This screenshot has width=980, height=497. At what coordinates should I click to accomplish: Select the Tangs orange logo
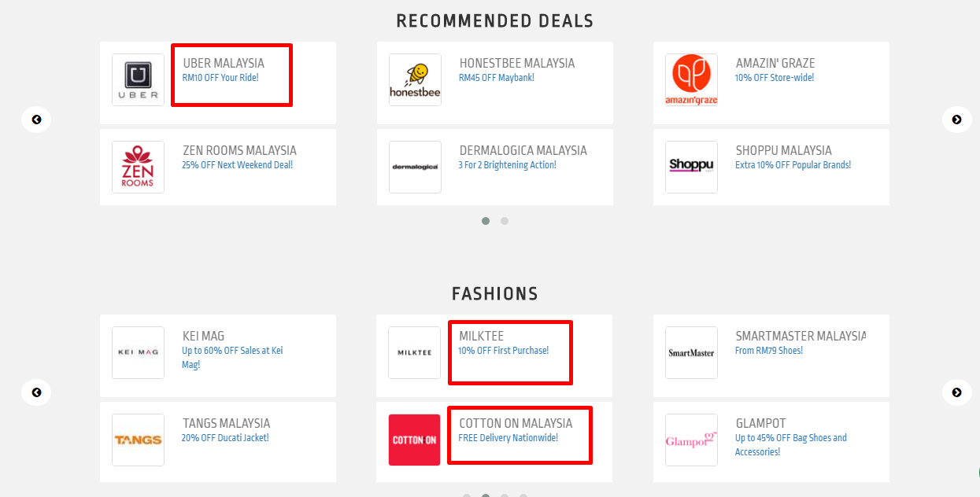(x=139, y=440)
